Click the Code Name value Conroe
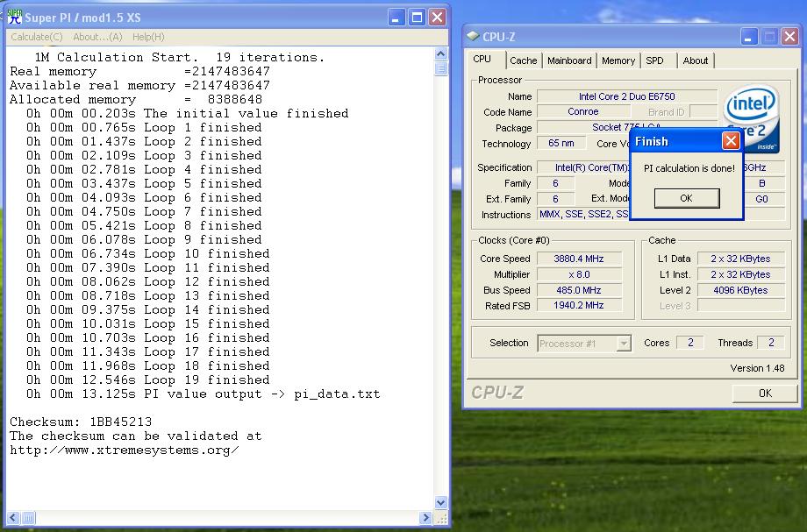Screen dimensions: 807x532 pyautogui.click(x=583, y=111)
